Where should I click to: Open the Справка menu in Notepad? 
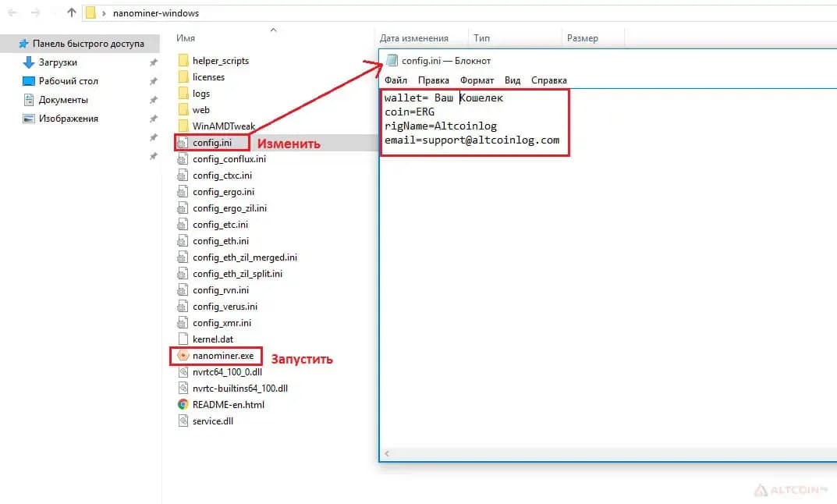pos(548,80)
